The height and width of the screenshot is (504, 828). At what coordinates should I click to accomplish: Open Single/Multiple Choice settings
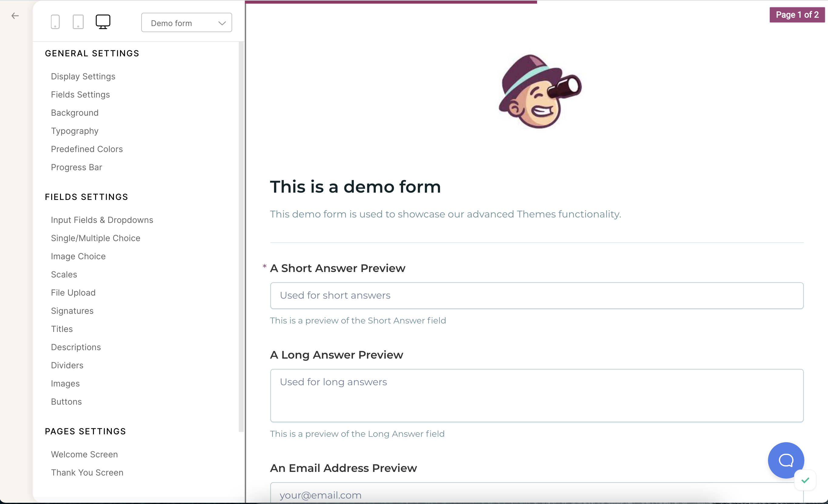[95, 238]
